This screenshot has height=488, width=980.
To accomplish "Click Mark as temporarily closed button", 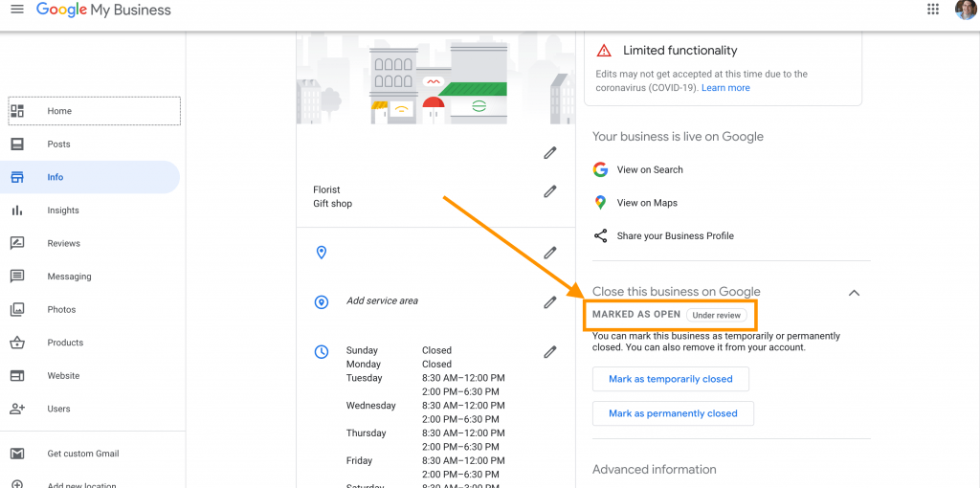I will [671, 379].
